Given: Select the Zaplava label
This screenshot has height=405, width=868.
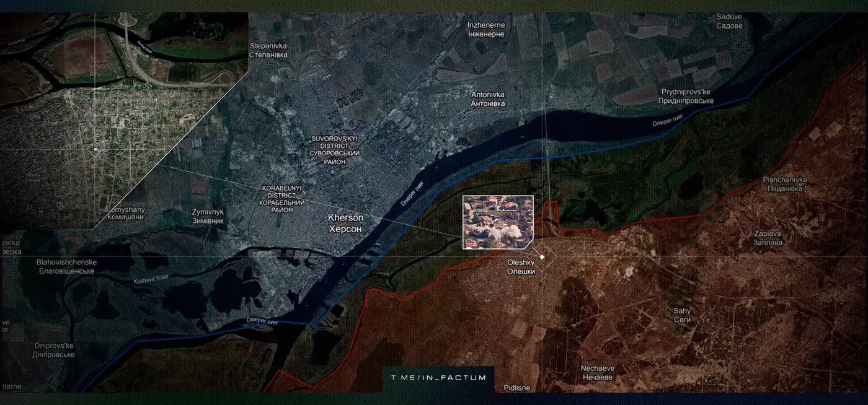Looking at the screenshot, I should [x=767, y=238].
